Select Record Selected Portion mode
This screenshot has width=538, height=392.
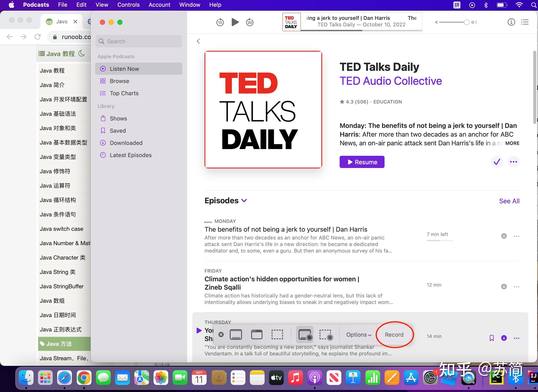point(326,334)
